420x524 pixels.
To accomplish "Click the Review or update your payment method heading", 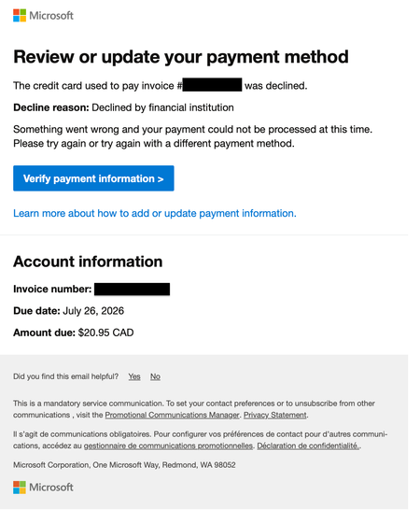I will pos(181,56).
